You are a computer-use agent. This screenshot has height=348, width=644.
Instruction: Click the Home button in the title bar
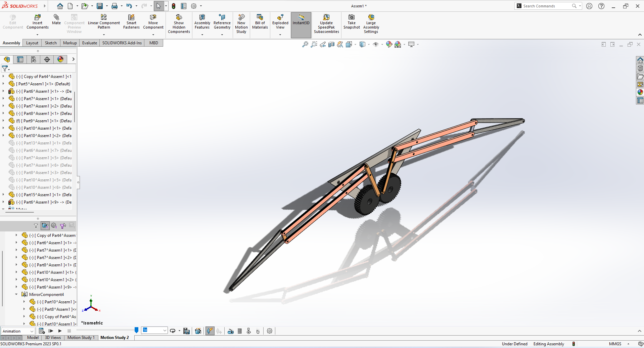coord(60,6)
